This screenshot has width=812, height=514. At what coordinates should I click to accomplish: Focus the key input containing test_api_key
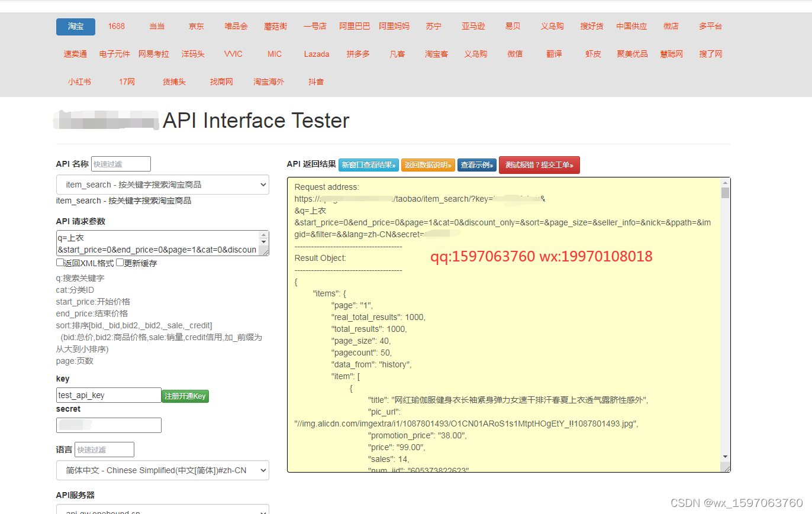click(108, 395)
